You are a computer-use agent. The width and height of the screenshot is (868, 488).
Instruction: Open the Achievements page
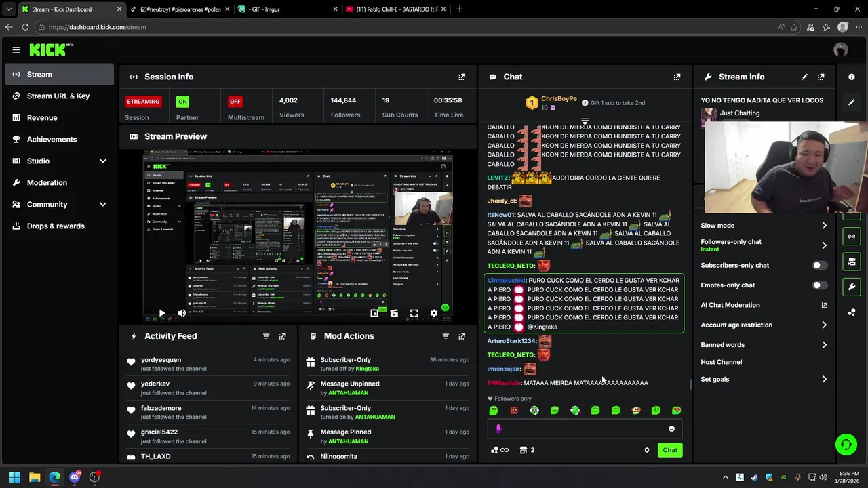pos(60,140)
